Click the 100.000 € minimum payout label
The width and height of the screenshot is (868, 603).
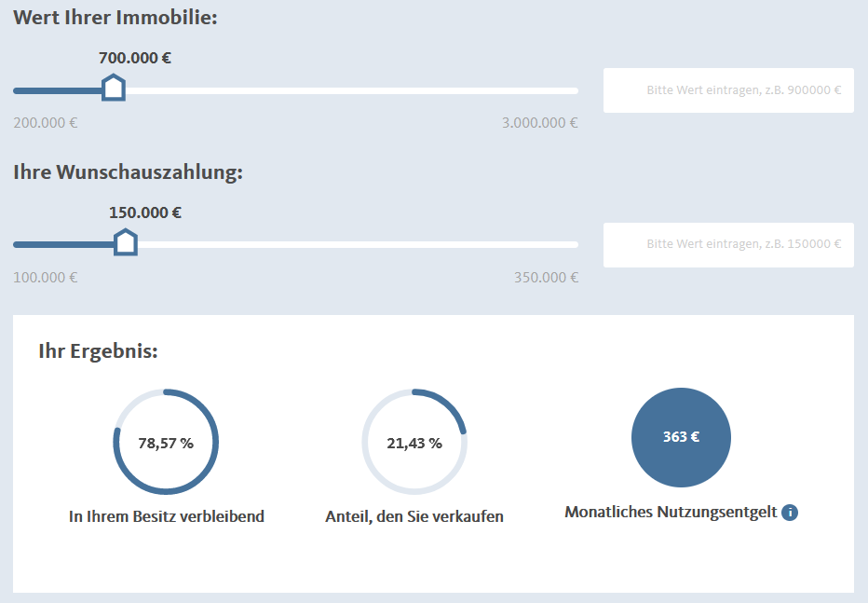click(x=46, y=277)
